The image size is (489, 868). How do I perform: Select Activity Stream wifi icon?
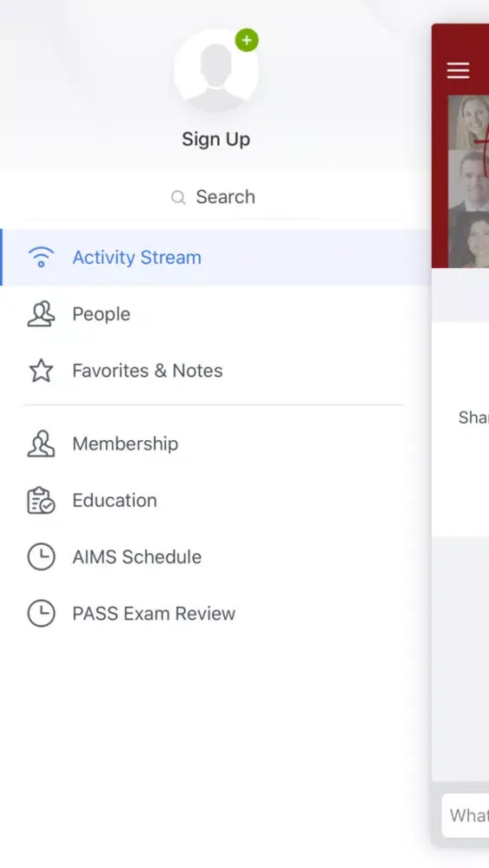[41, 258]
